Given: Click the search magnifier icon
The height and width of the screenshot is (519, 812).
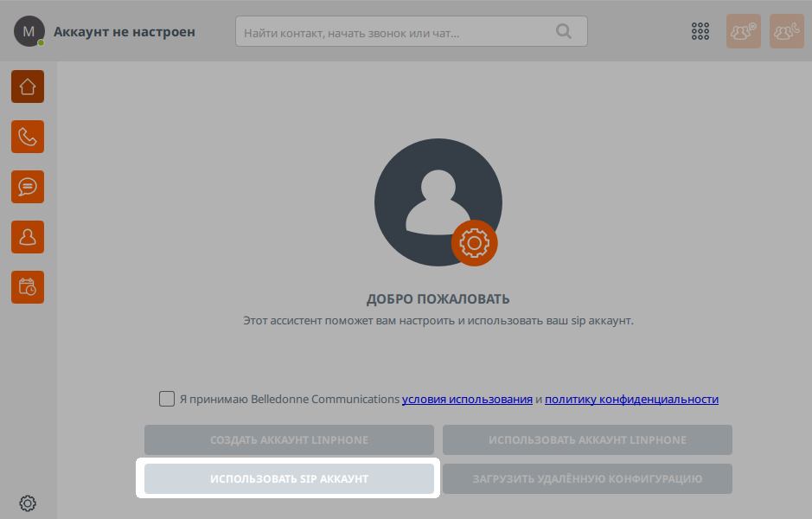Looking at the screenshot, I should click(564, 32).
